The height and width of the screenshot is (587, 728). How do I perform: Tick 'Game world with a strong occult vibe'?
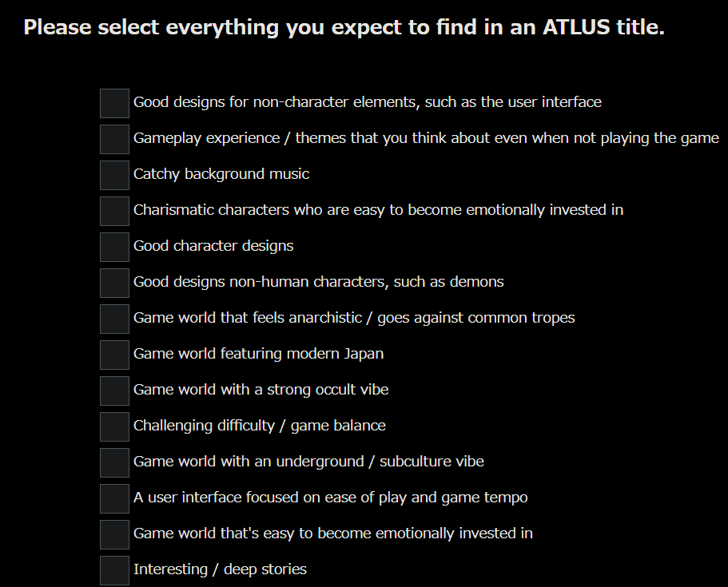click(115, 391)
